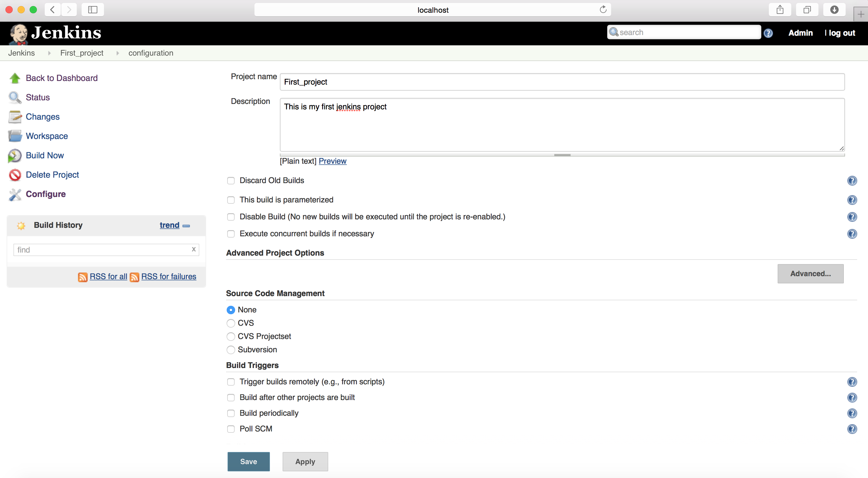Enable Discard Old Builds checkbox
This screenshot has height=478, width=868.
231,181
